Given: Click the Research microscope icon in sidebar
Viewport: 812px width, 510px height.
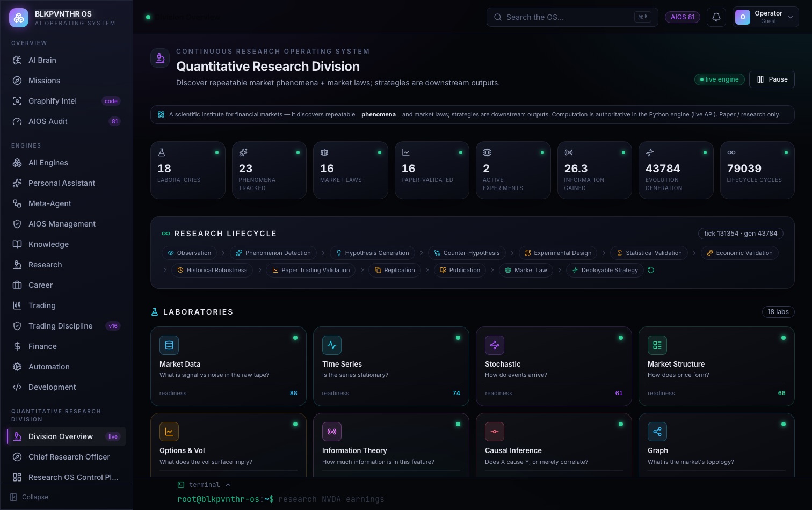Looking at the screenshot, I should pos(17,265).
